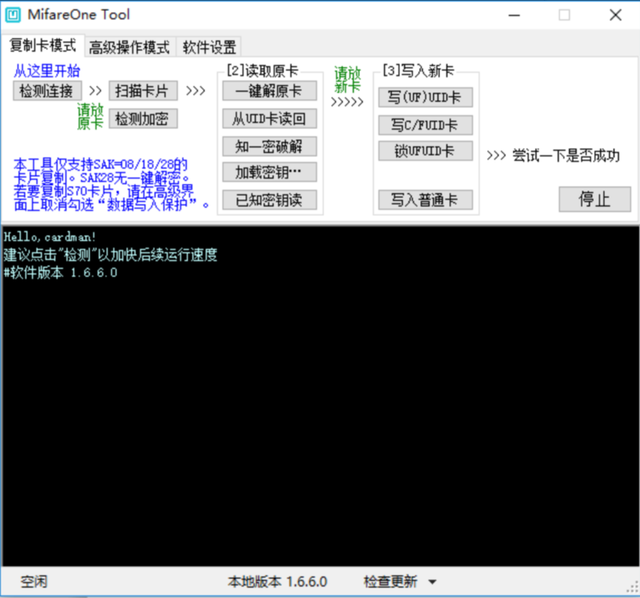
Task: Click the [2]读取原卡 group title
Action: [263, 71]
